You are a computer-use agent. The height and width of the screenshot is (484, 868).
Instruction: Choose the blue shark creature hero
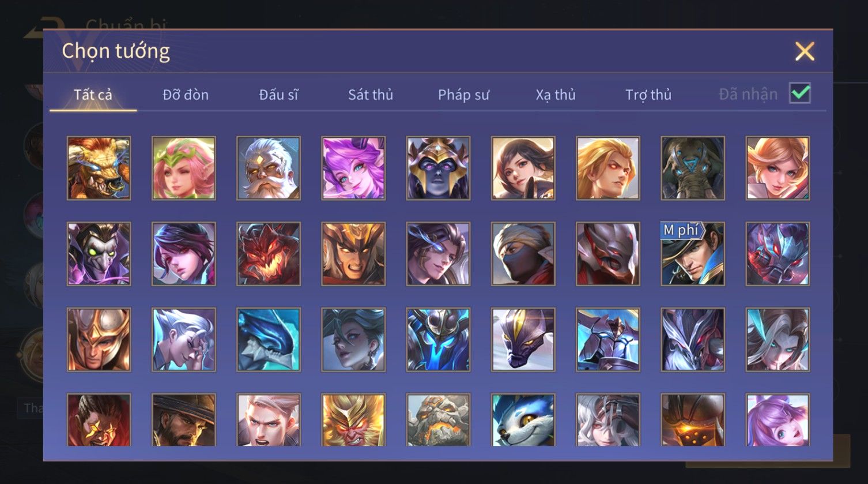[269, 340]
